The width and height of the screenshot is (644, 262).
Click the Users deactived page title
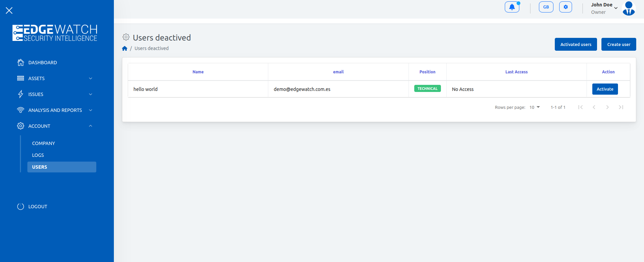(x=162, y=38)
